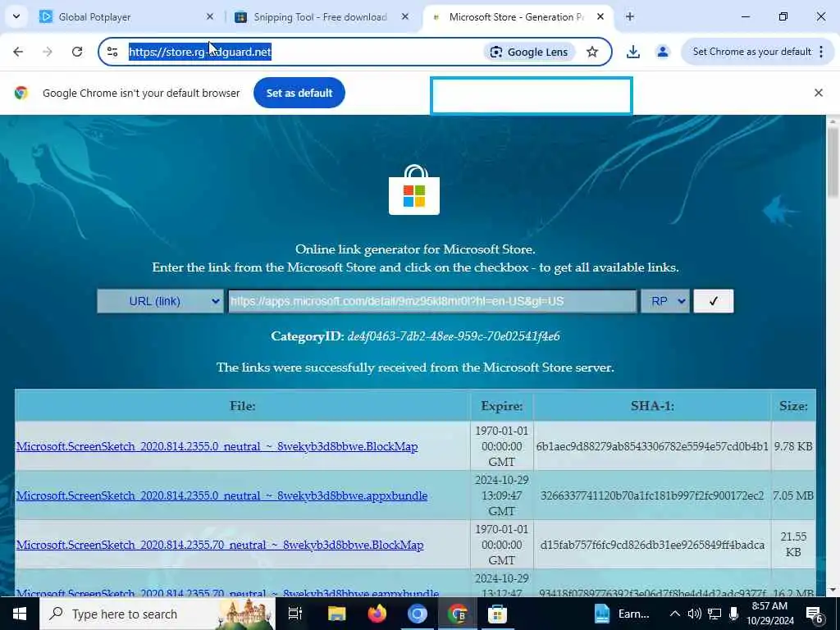Close the Snipping Tool tab

point(405,16)
